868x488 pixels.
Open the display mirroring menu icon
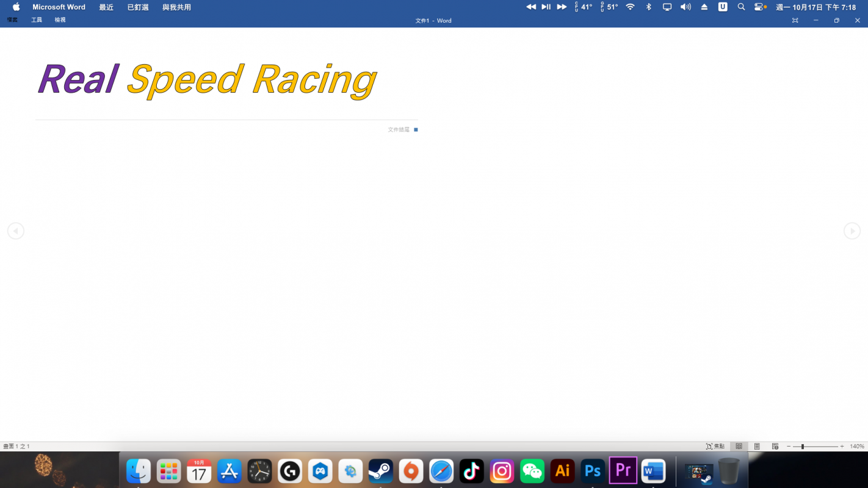pyautogui.click(x=667, y=7)
